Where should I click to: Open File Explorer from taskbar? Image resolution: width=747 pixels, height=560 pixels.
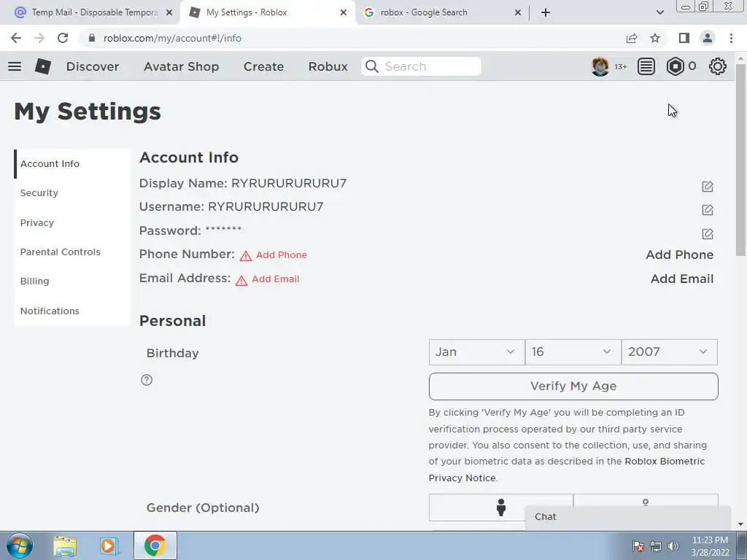(65, 546)
